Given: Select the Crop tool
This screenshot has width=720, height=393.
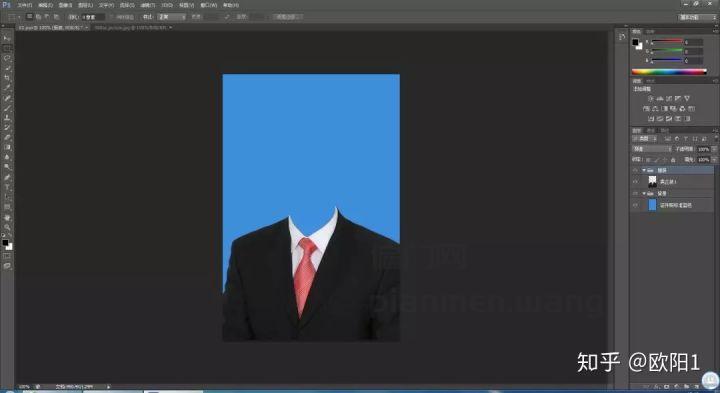Looking at the screenshot, I should [7, 78].
